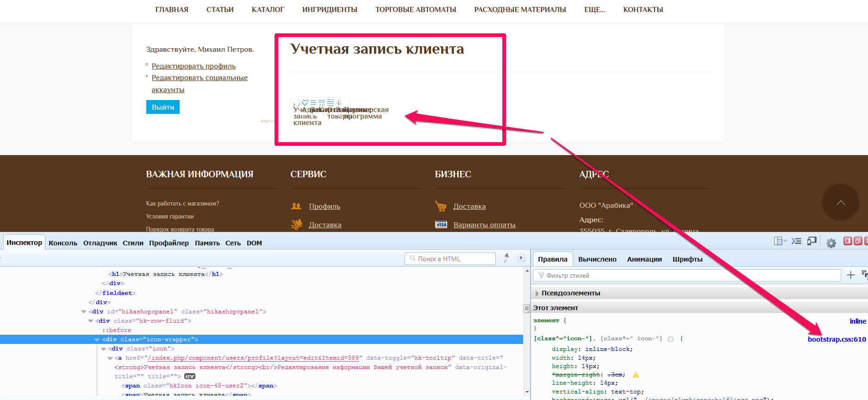
Task: Focus the Поиск в HTML search field
Action: pos(450,258)
